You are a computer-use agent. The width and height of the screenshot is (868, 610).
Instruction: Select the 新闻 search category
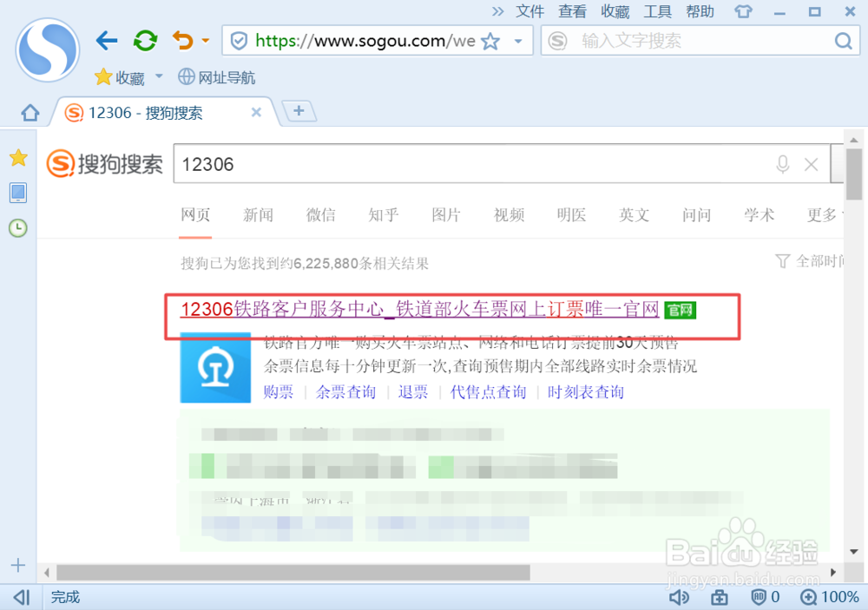pos(258,215)
